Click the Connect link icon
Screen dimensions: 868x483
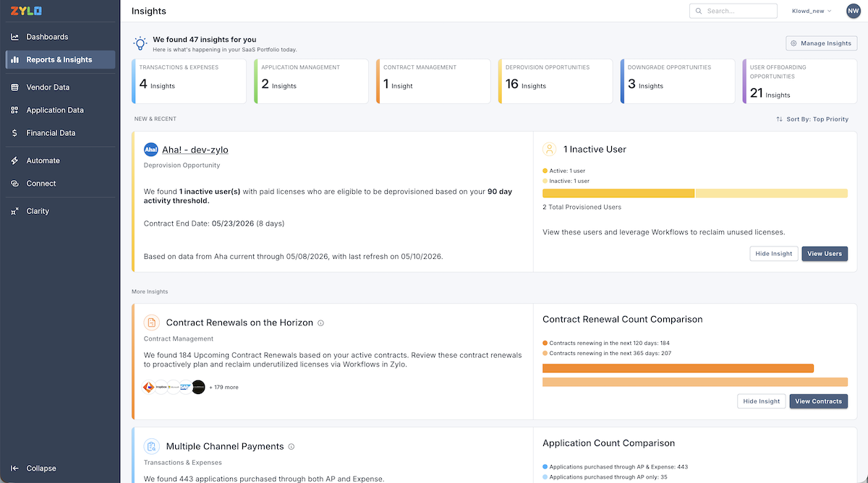click(x=14, y=184)
